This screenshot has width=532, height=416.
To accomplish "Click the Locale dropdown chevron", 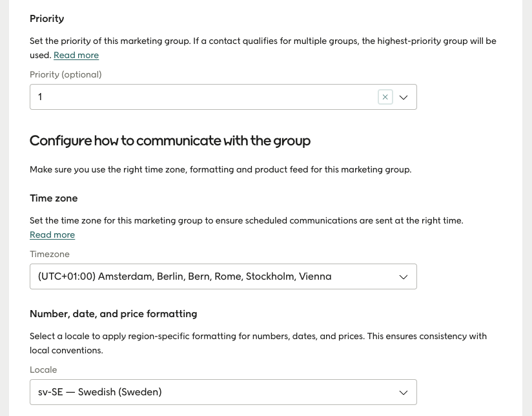I will (403, 392).
